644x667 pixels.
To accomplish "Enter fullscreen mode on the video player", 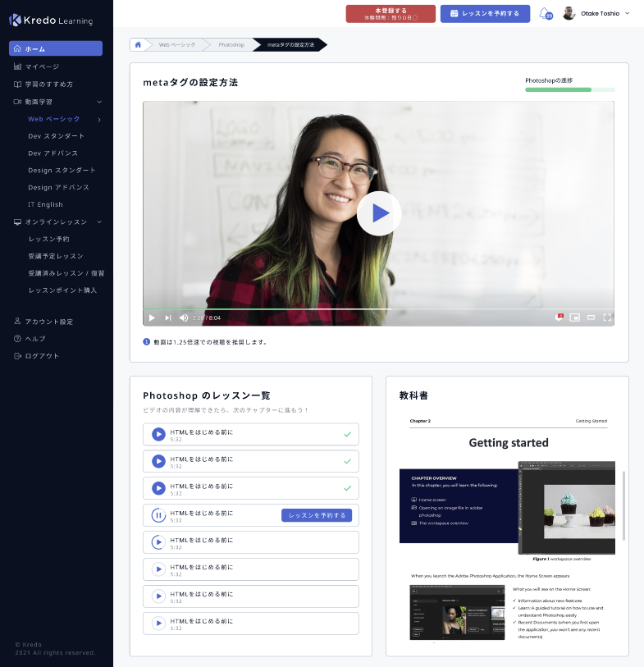I will coord(607,318).
